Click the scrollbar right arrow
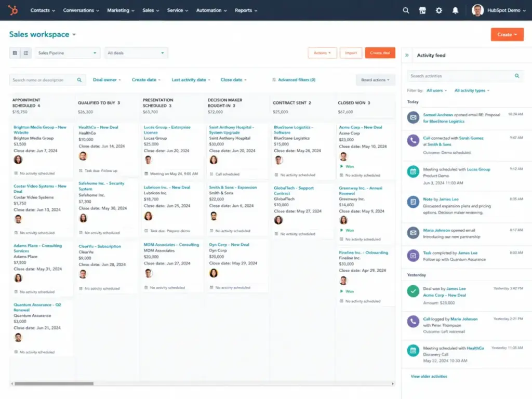 point(393,384)
